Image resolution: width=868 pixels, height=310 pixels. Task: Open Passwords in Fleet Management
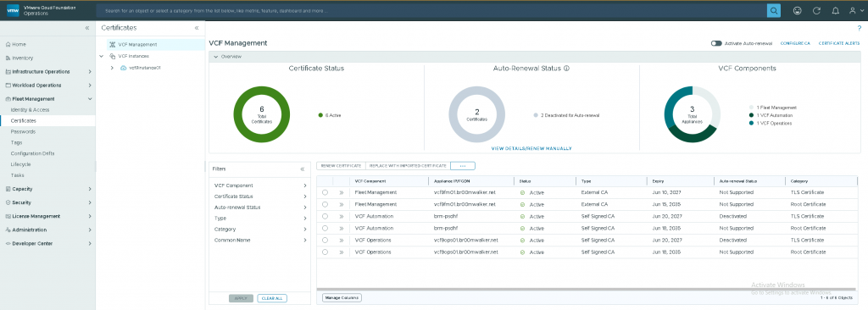pos(23,132)
